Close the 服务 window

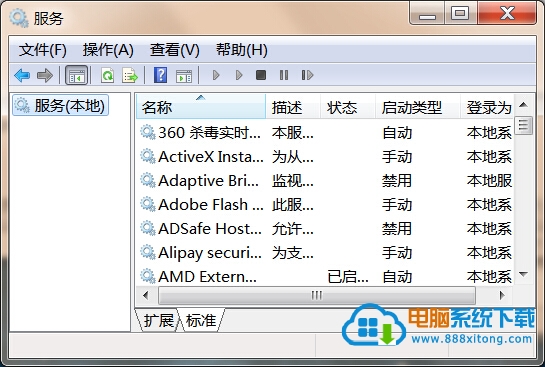pos(507,13)
